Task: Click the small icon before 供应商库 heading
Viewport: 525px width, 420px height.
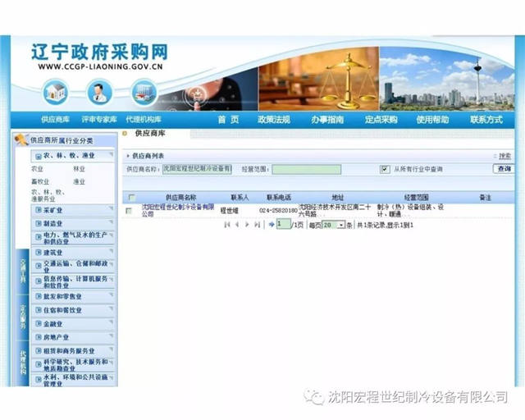Action: pyautogui.click(x=125, y=134)
